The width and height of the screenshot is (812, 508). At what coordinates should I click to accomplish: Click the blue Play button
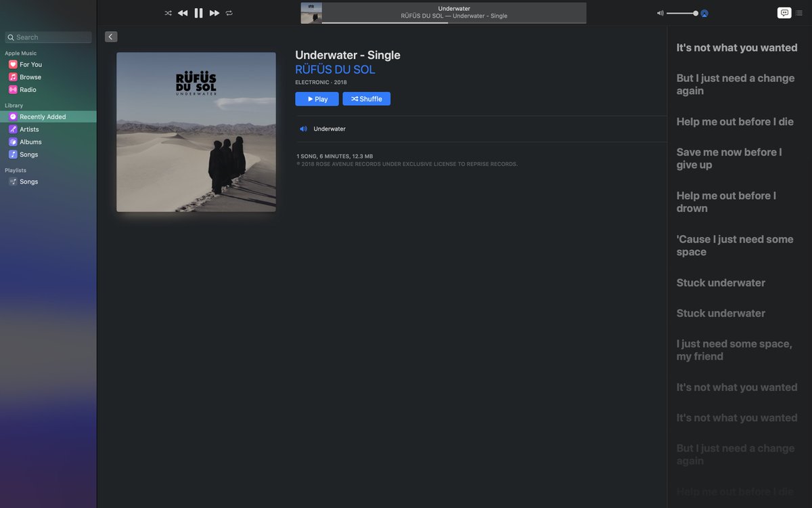point(317,99)
